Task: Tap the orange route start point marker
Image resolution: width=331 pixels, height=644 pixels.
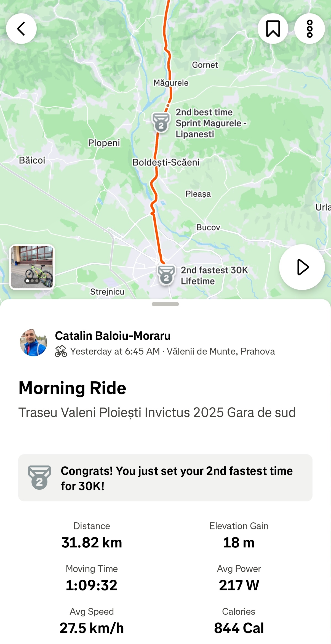Action: [168, 105]
